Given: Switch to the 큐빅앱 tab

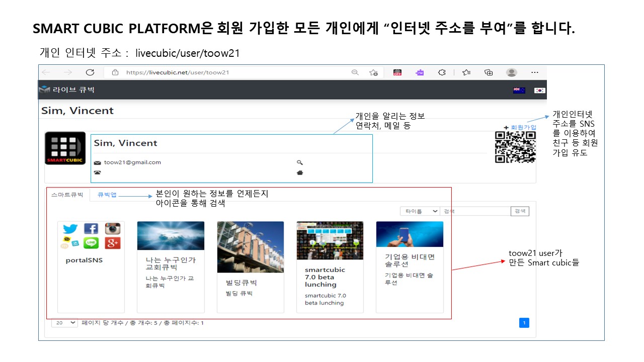Looking at the screenshot, I should [107, 195].
